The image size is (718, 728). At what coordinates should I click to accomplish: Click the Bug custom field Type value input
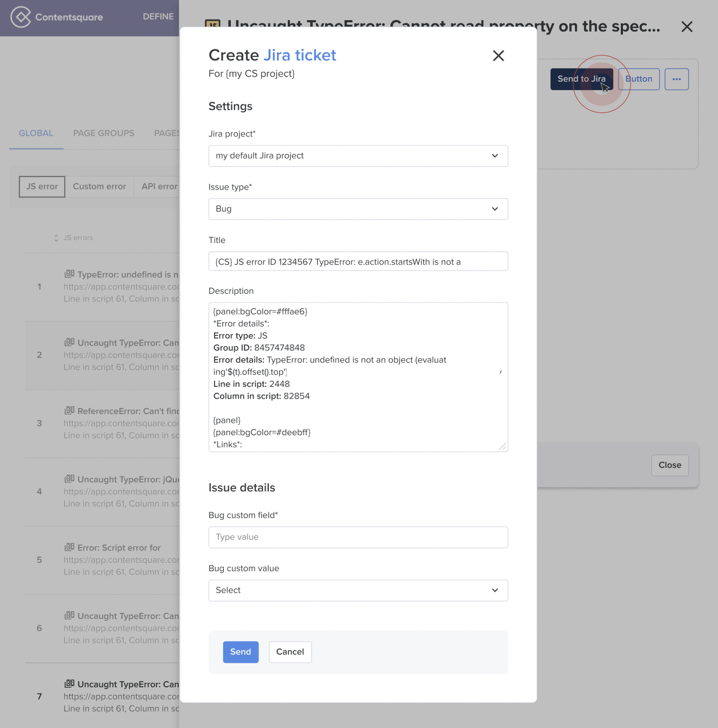358,537
